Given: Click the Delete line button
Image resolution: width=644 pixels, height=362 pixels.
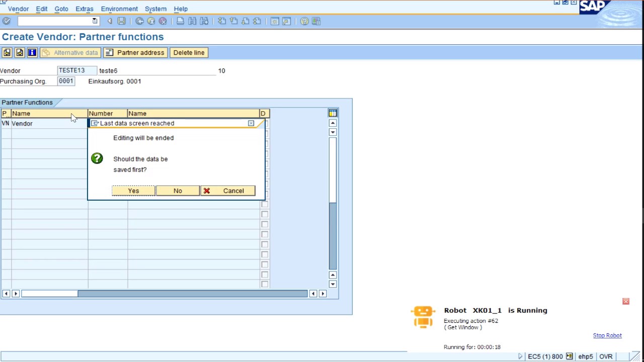Looking at the screenshot, I should click(x=189, y=52).
